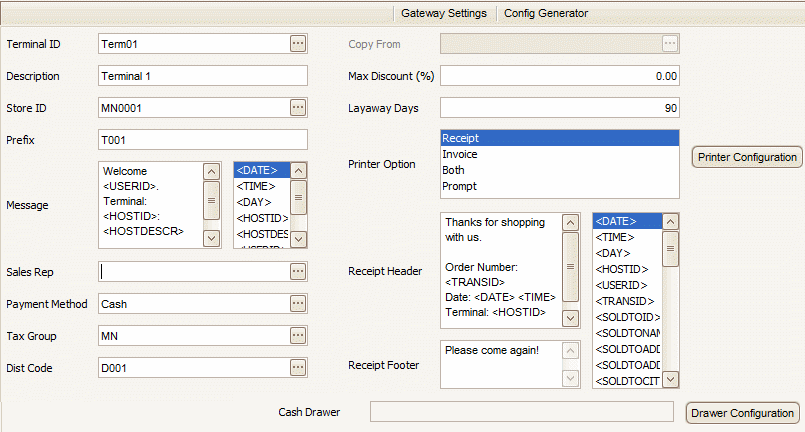Image resolution: width=805 pixels, height=432 pixels.
Task: Open the Config Generator tab
Action: coord(545,13)
